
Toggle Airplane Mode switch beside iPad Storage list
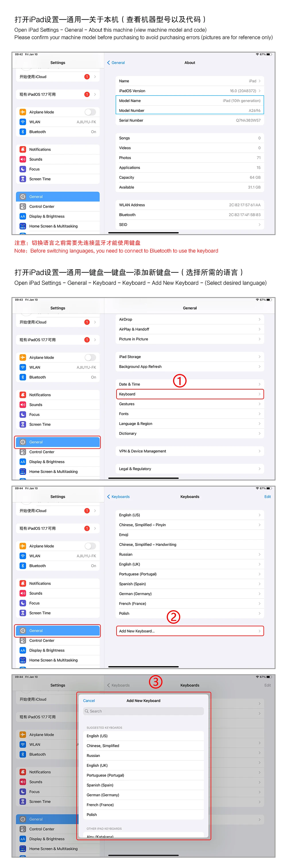90,358
